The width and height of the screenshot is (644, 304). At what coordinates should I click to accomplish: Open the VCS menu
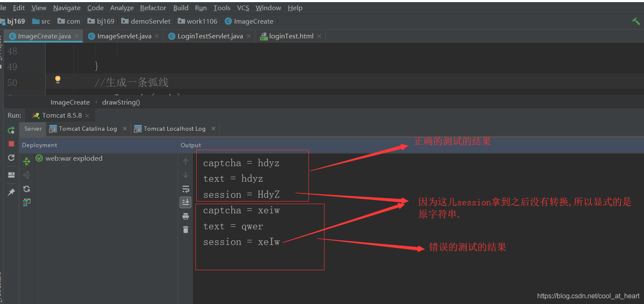click(x=243, y=8)
